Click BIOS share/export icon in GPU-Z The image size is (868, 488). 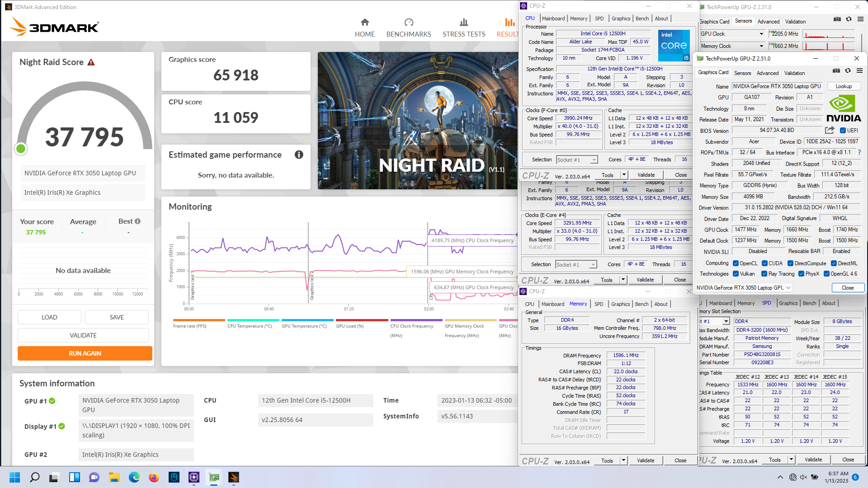coord(830,130)
